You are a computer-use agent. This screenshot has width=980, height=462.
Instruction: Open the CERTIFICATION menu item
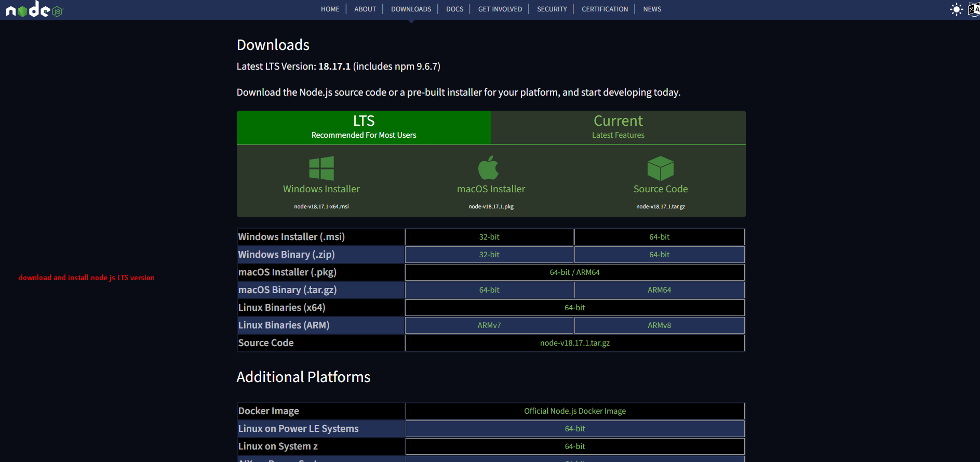pyautogui.click(x=605, y=9)
